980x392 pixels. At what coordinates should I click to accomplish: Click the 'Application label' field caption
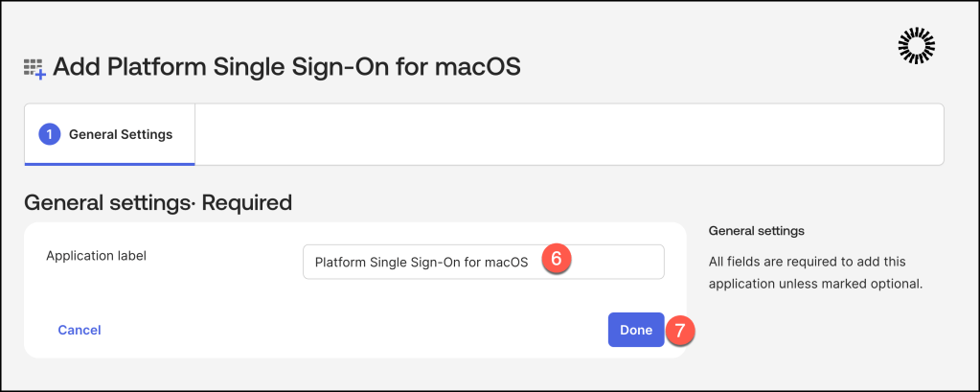96,256
